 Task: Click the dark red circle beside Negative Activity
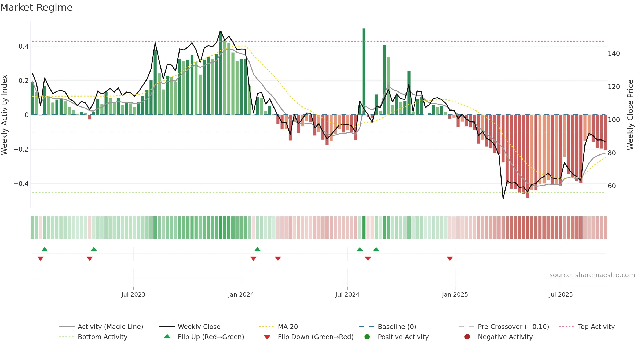pos(467,337)
